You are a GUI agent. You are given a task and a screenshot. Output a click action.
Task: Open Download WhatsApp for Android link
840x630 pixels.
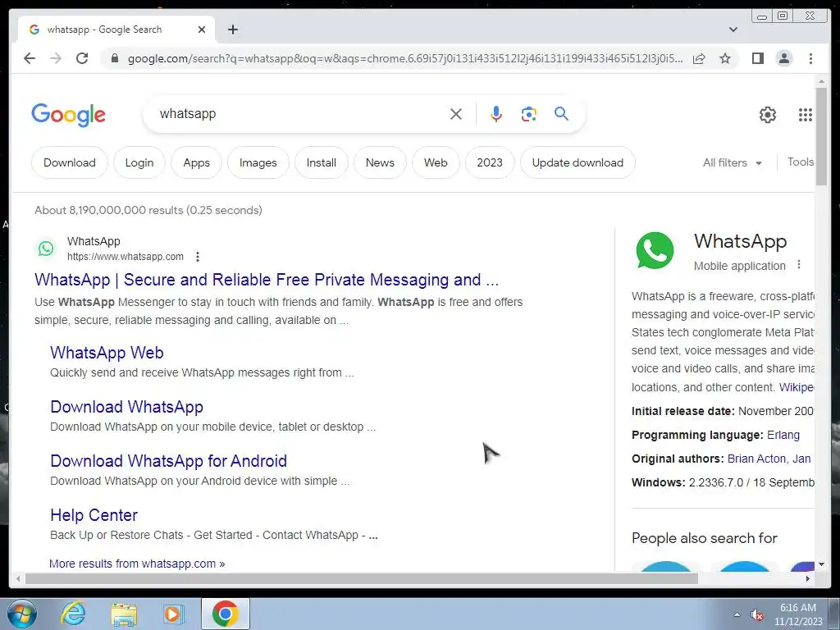coord(168,461)
